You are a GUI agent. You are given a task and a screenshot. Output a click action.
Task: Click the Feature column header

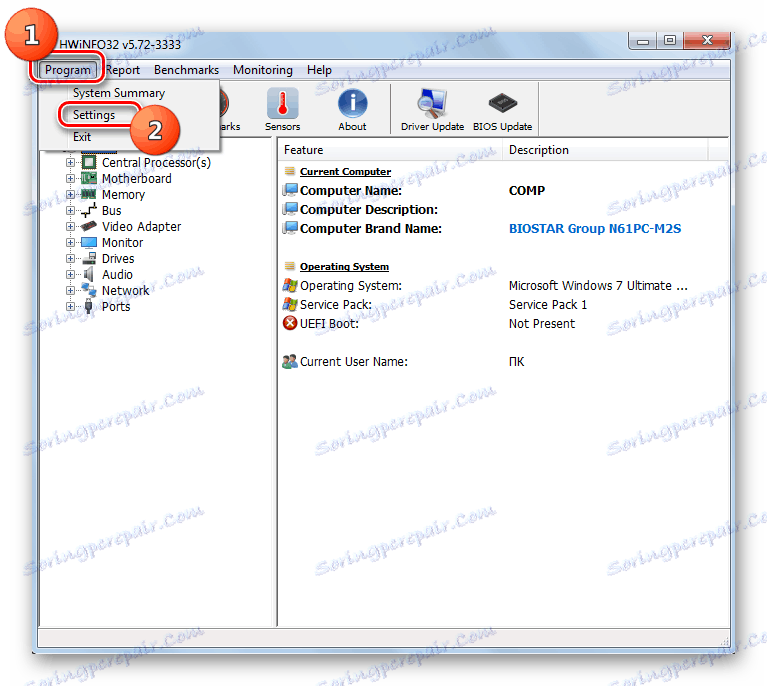(390, 150)
